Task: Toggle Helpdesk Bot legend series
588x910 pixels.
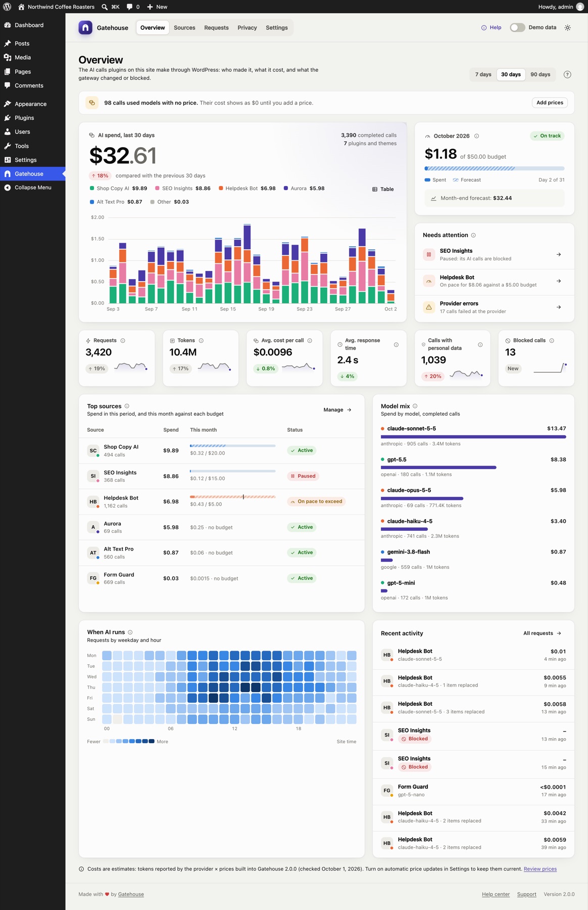Action: coord(247,188)
